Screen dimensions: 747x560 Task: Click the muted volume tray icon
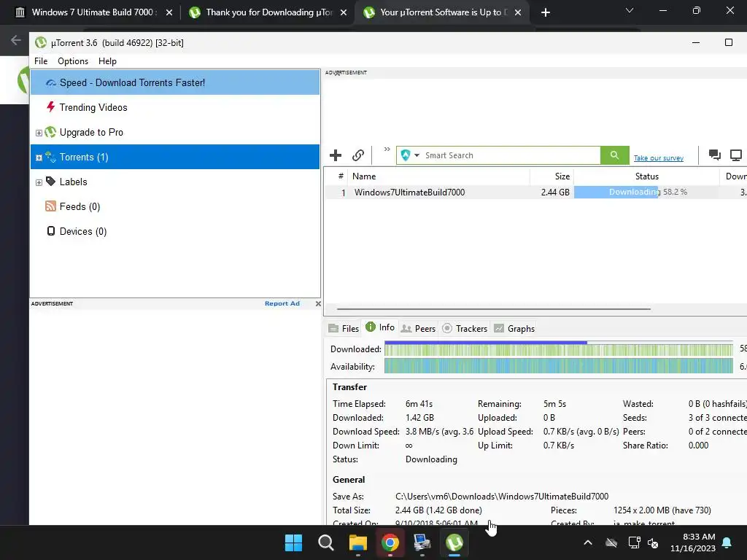click(654, 542)
